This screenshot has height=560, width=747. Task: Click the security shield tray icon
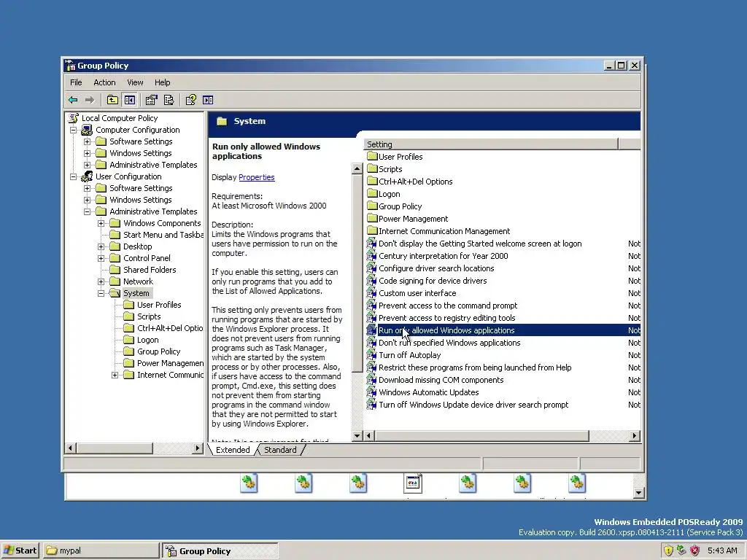pyautogui.click(x=668, y=551)
